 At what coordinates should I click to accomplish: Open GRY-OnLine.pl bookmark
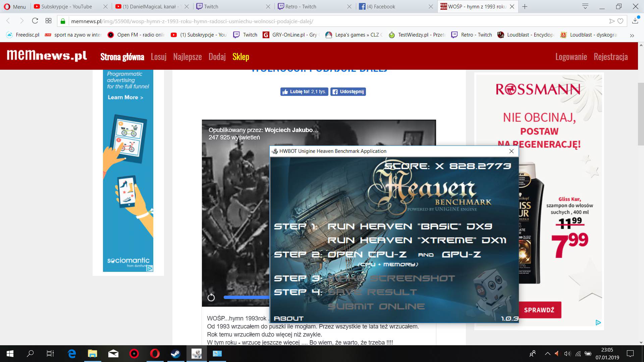point(290,35)
